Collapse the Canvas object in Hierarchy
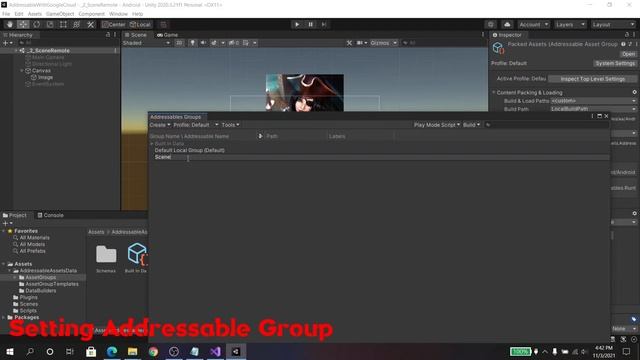 click(22, 71)
